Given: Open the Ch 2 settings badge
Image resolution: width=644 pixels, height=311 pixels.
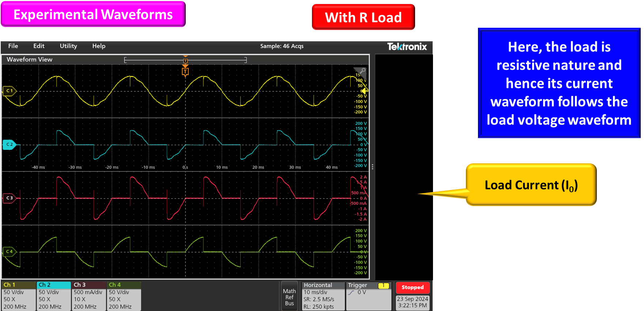Looking at the screenshot, I should coord(54,296).
